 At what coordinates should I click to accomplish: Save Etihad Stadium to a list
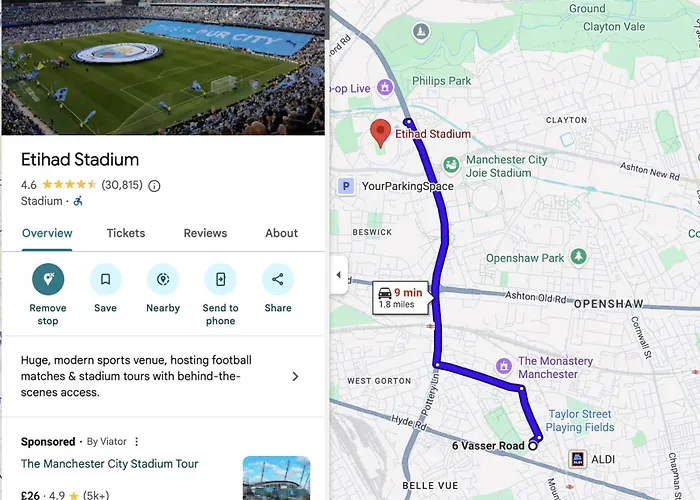point(105,280)
